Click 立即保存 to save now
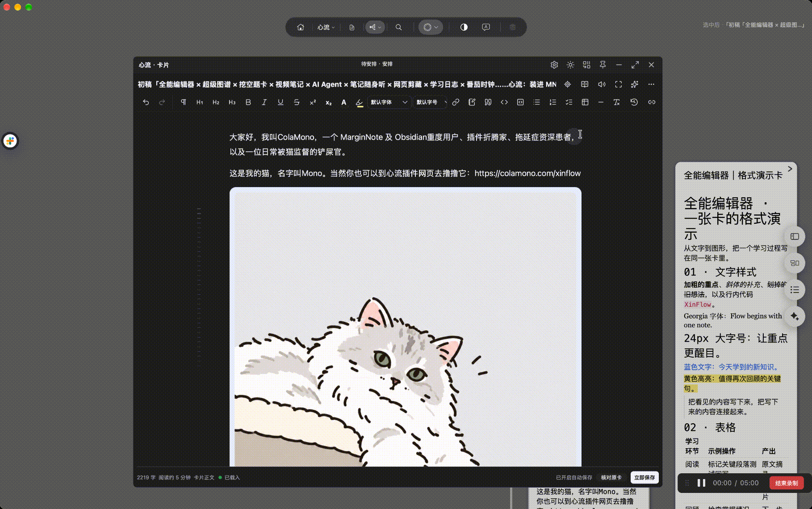This screenshot has height=509, width=812. 645,477
